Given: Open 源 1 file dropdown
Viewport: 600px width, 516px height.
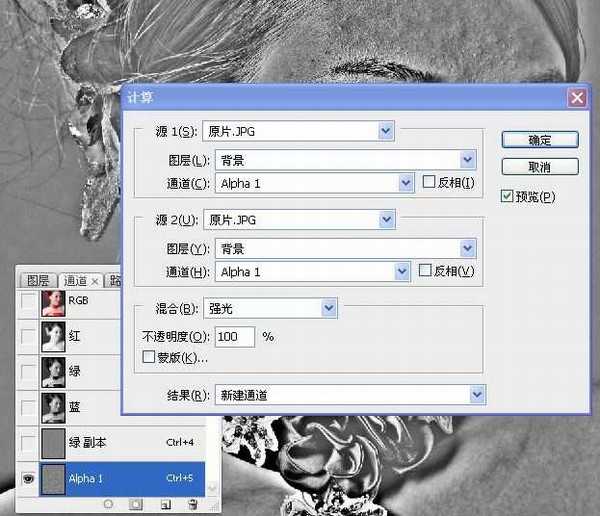Looking at the screenshot, I should click(386, 131).
